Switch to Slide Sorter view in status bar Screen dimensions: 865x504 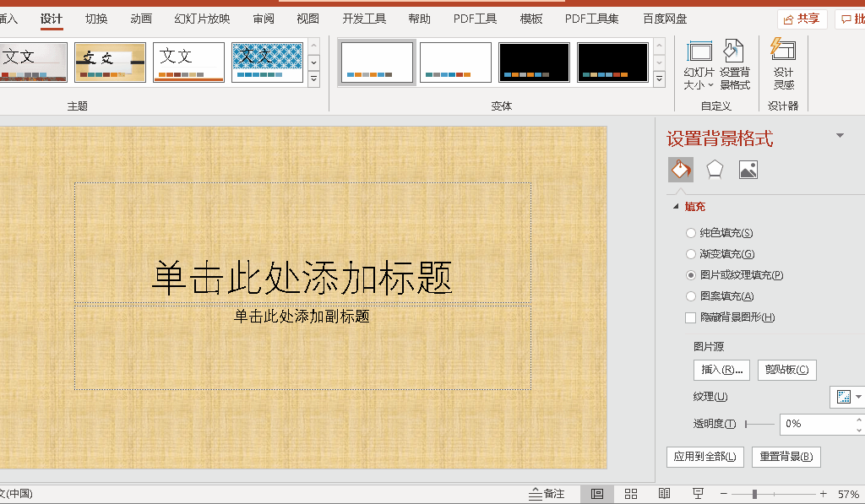click(x=630, y=493)
